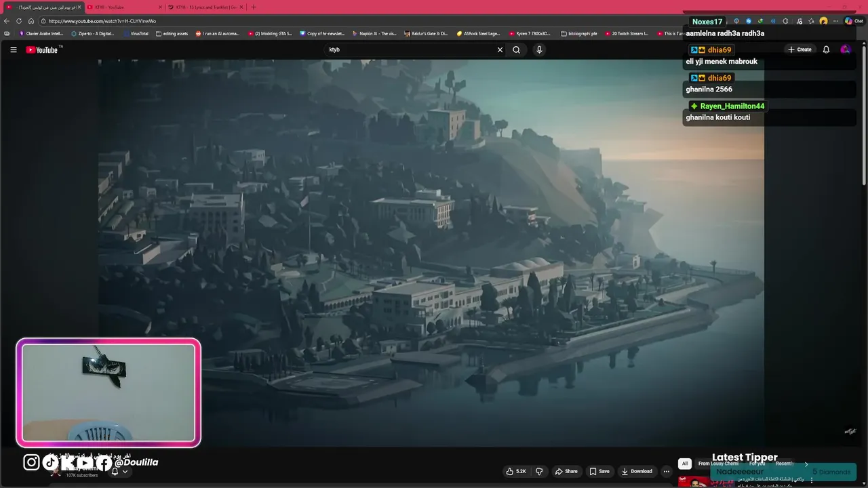Open the more actions three-dot menu
This screenshot has height=488, width=868.
[667, 471]
